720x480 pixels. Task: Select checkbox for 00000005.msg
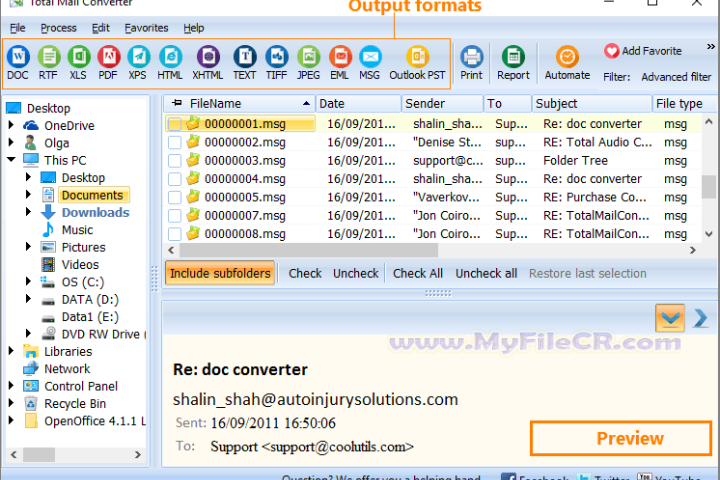[x=174, y=198]
